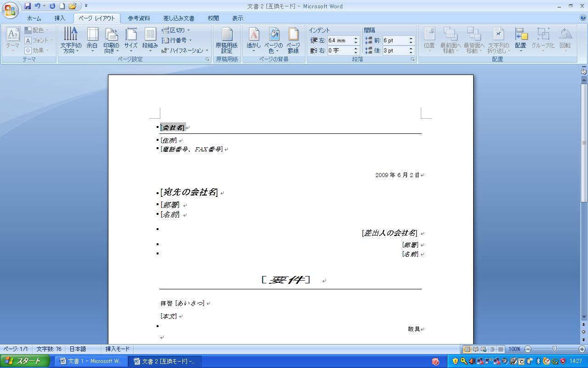Launch 段落 paragraph dialog box launcher
The image size is (588, 368).
(x=413, y=59)
